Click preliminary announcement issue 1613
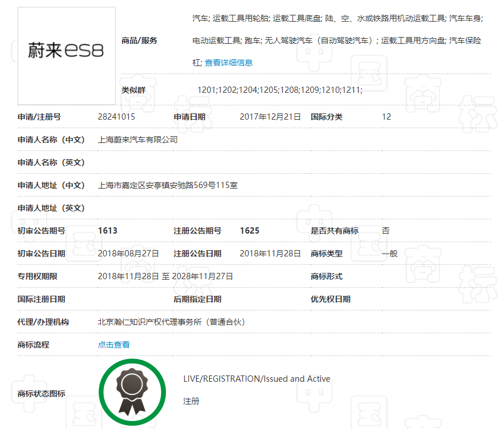 108,231
